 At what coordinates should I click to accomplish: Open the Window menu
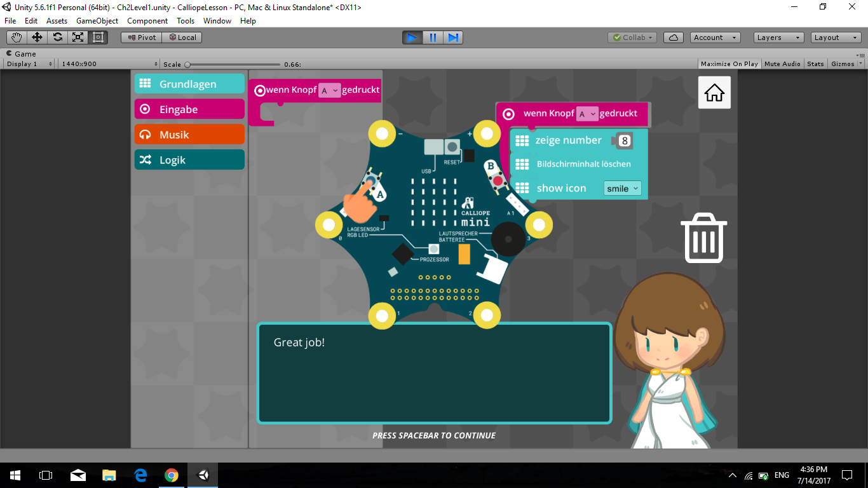pyautogui.click(x=217, y=21)
